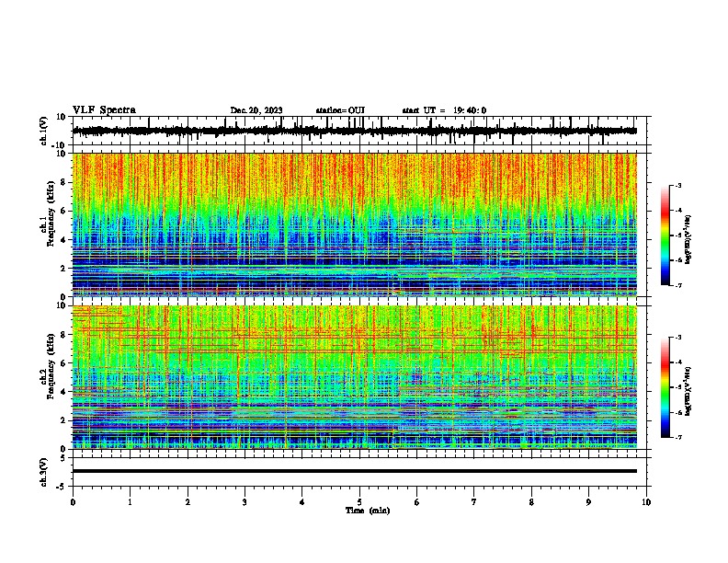The image size is (728, 563).
Task: Click the flat ch.3 voltage trace
Action: coord(355,471)
